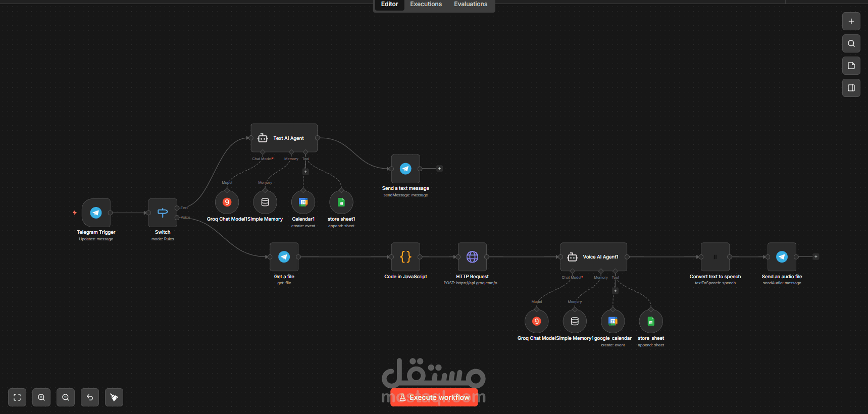
Task: Click the 'POST: https://api.groq.com/o...' subtitle
Action: click(472, 283)
